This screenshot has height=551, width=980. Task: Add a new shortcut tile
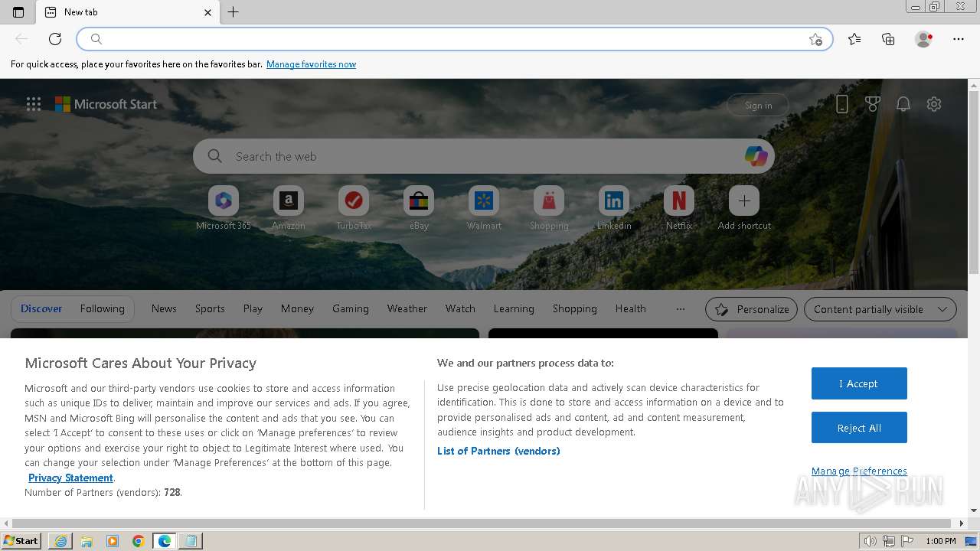[x=744, y=207]
